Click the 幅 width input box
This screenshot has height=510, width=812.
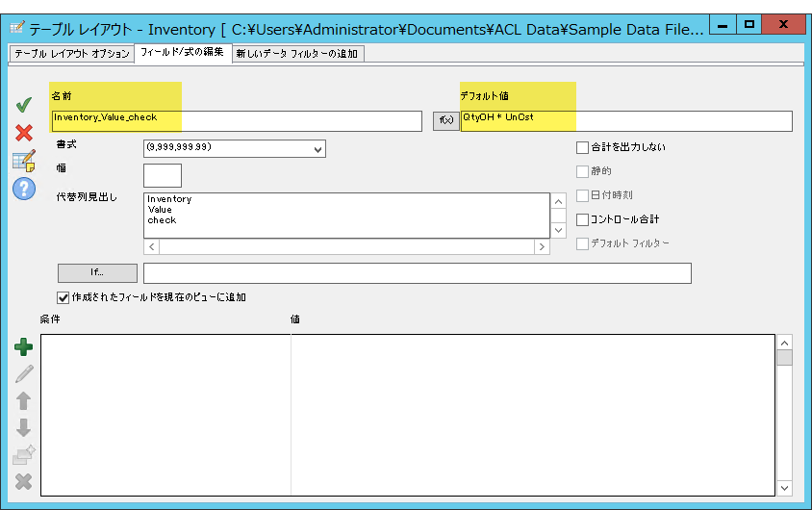click(x=162, y=175)
